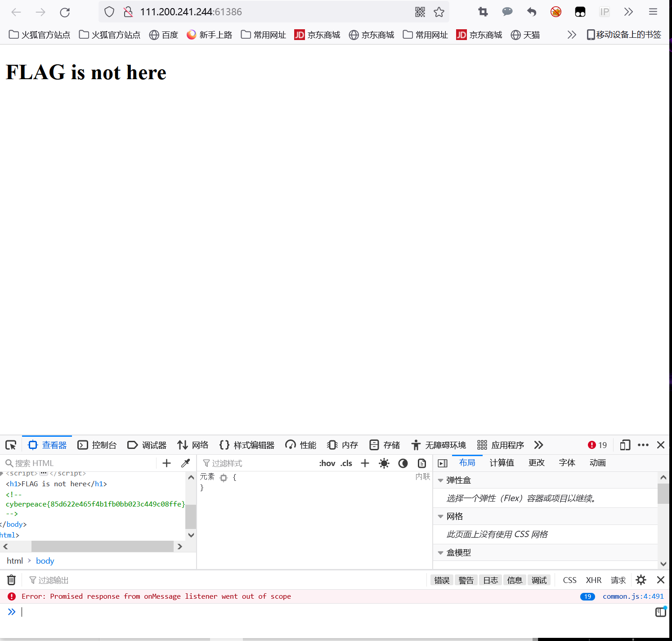Toggle print media simulation

pos(422,463)
